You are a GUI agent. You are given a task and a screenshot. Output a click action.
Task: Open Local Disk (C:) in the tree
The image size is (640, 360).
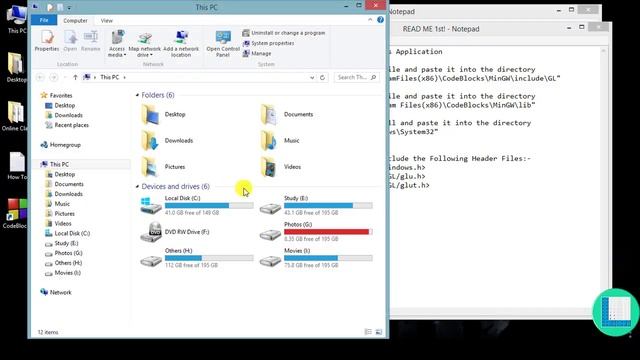(x=72, y=233)
